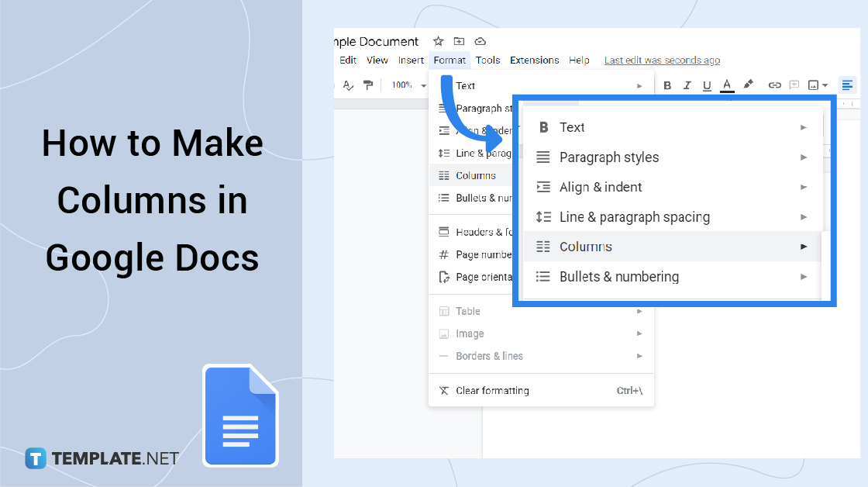868x487 pixels.
Task: Click the Borders & lines entry
Action: 542,356
